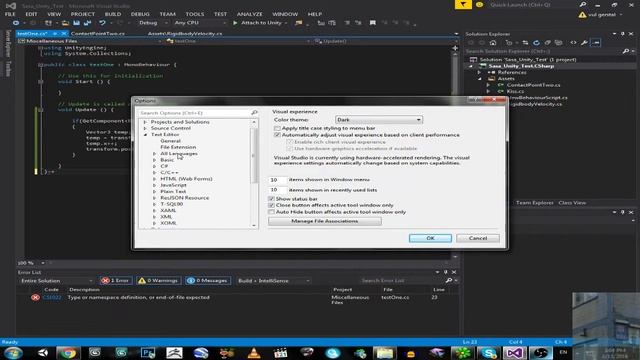Click Solution Explorer Show All Files icon

click(x=558, y=42)
